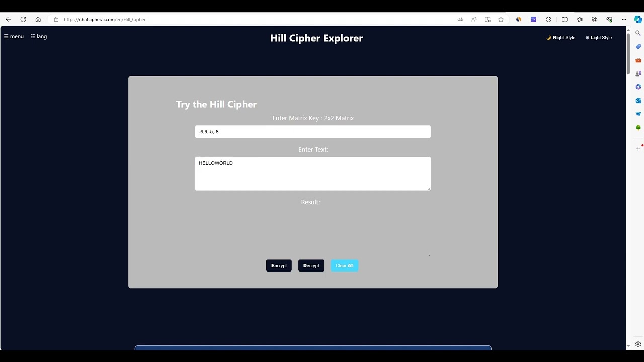Click the scrollbar down arrow
The width and height of the screenshot is (644, 362).
[x=628, y=346]
